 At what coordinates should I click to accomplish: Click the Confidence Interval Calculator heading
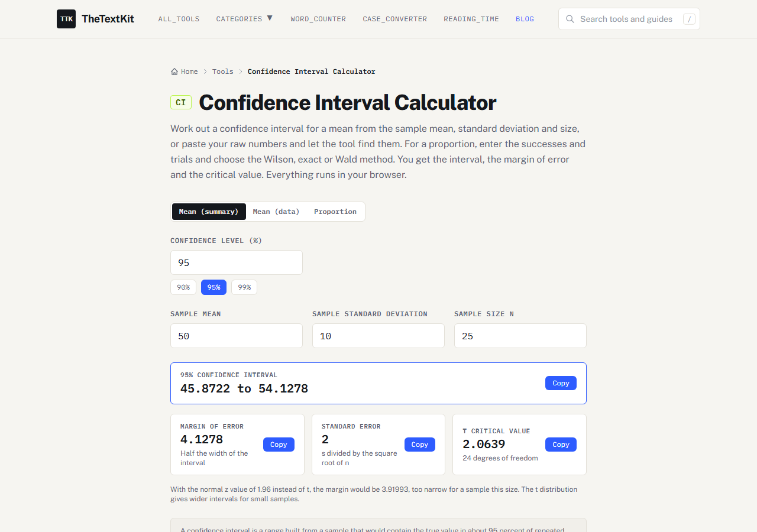point(348,102)
